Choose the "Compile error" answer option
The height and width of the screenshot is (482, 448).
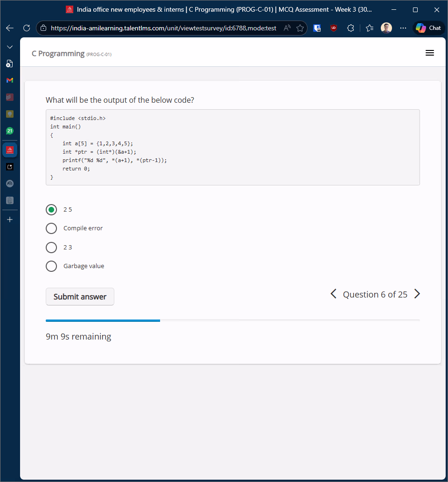pos(51,228)
